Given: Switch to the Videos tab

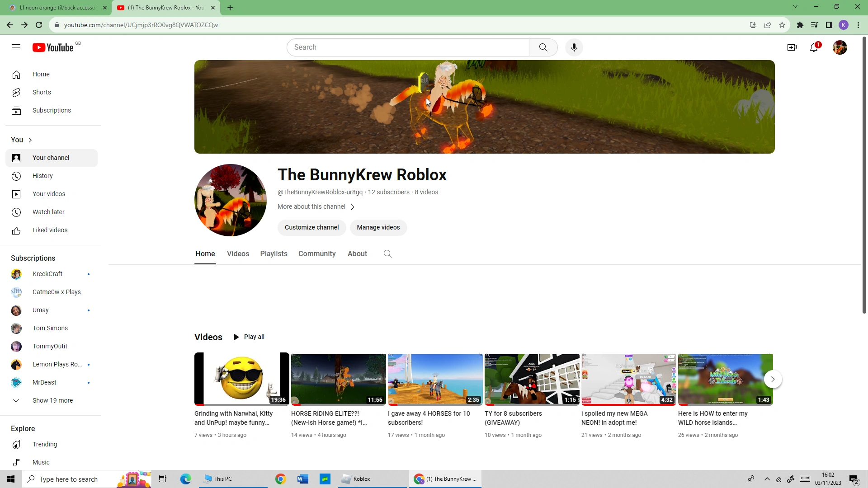Looking at the screenshot, I should coord(238,253).
